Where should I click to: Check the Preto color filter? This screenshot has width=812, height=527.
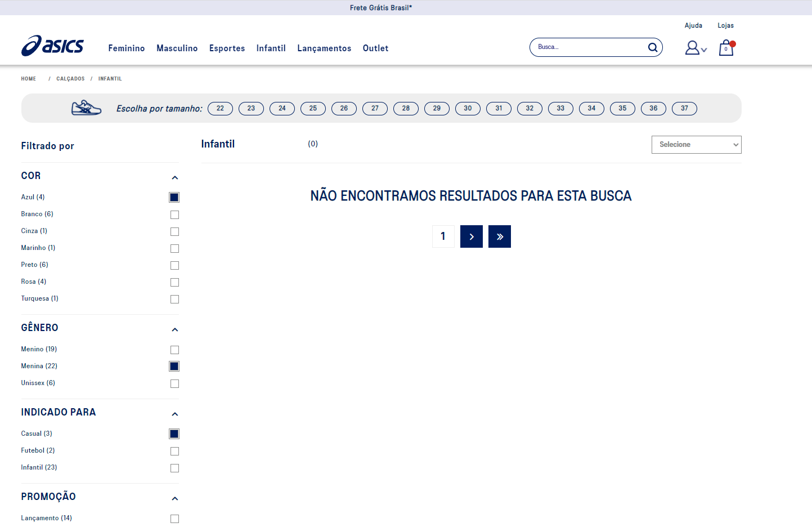[x=174, y=265]
